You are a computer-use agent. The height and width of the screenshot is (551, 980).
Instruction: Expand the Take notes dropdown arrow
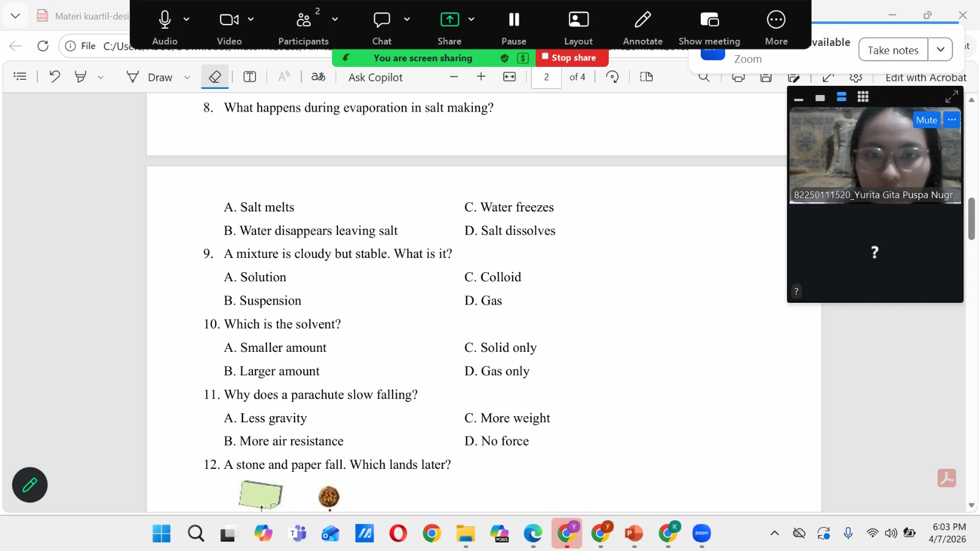click(940, 50)
